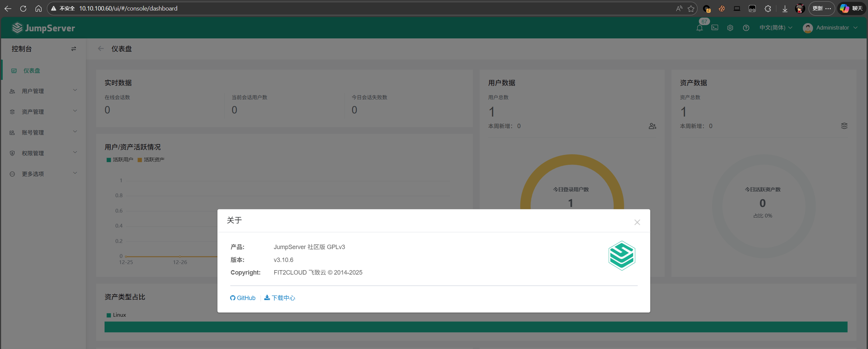This screenshot has width=868, height=349.
Task: Click the browser refresh icon
Action: (x=23, y=8)
